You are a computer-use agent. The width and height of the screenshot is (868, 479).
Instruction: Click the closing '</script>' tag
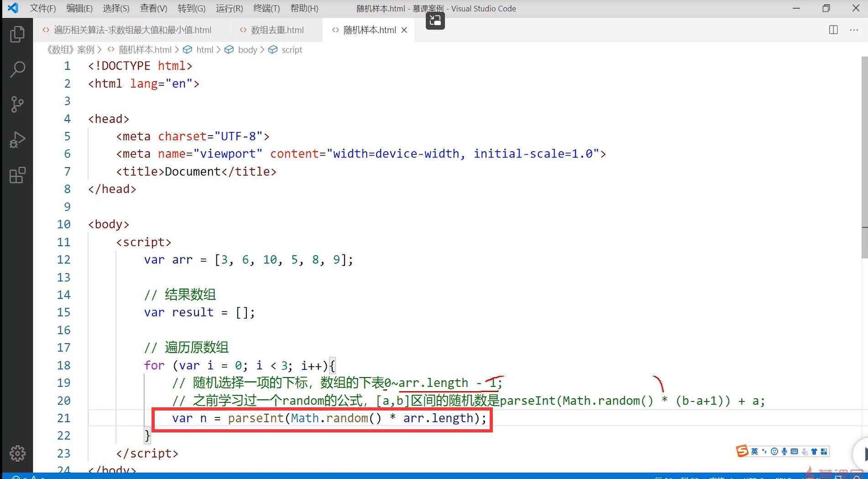point(147,453)
